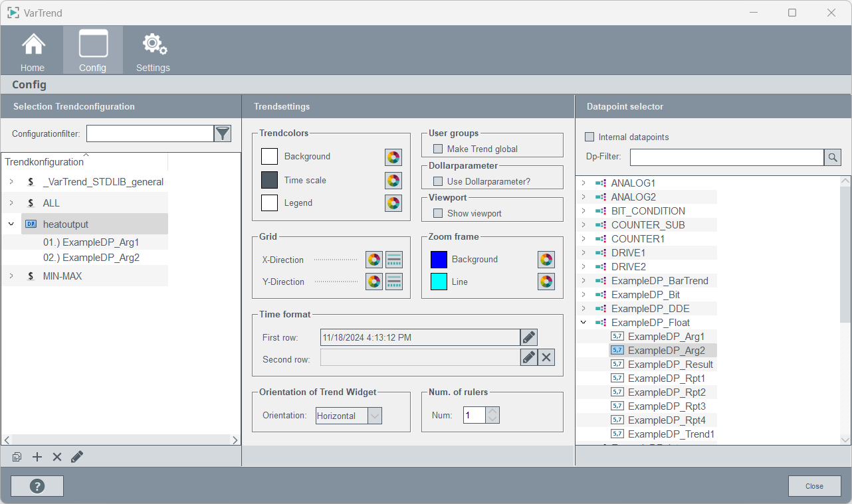This screenshot has height=504, width=852.
Task: Open the Orientation dropdown
Action: click(375, 416)
